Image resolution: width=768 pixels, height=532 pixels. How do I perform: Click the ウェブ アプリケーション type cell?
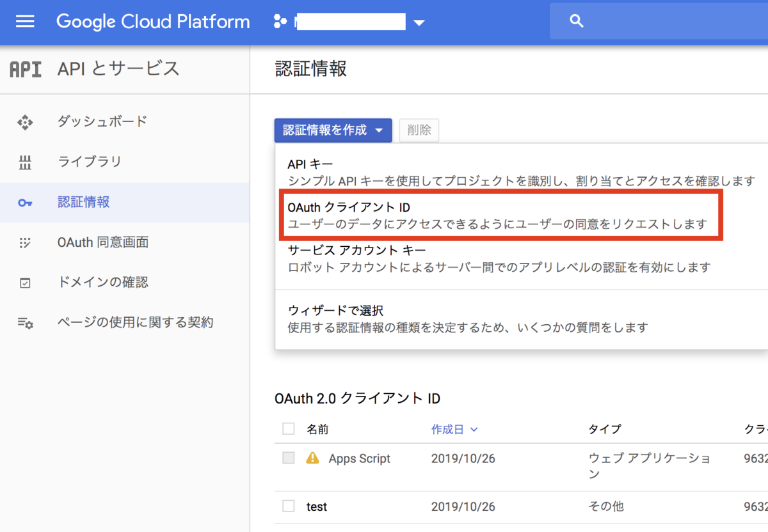(x=649, y=466)
